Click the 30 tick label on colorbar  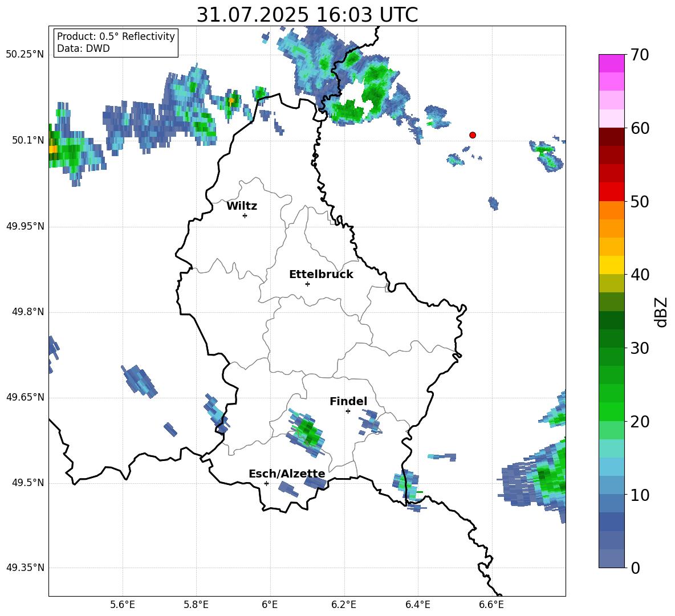pos(640,348)
